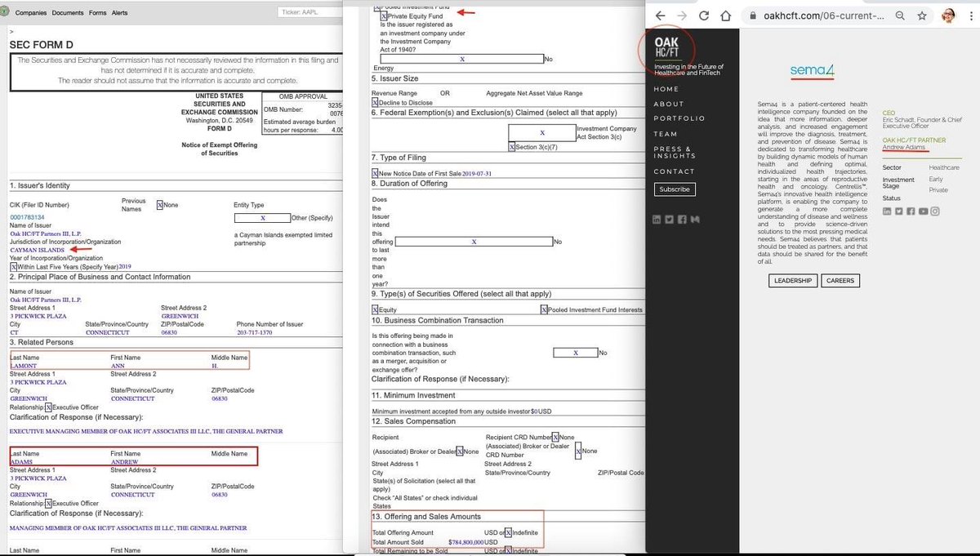Toggle the New Notice checkbox
980x556 pixels.
click(x=376, y=173)
